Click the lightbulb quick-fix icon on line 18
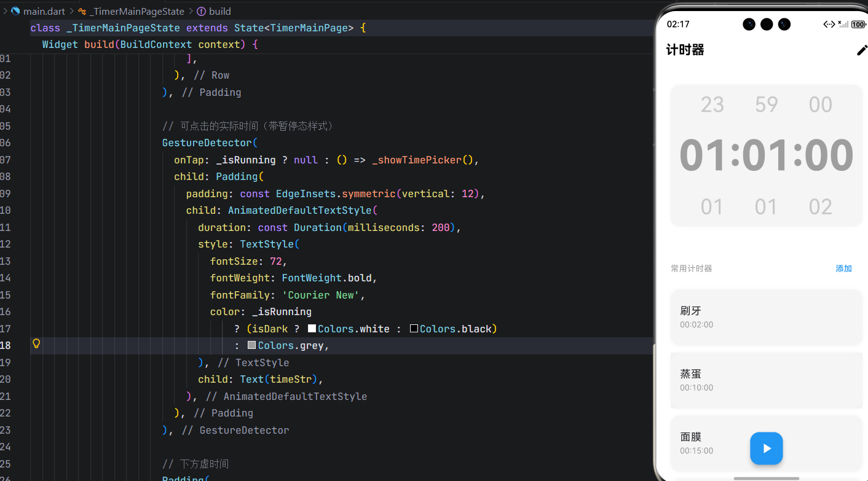 pos(36,344)
